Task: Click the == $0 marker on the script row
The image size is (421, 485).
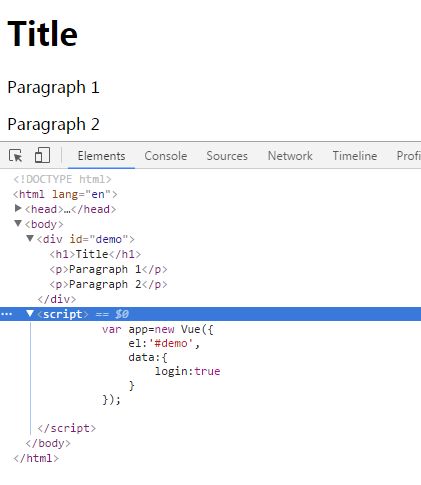Action: [112, 314]
